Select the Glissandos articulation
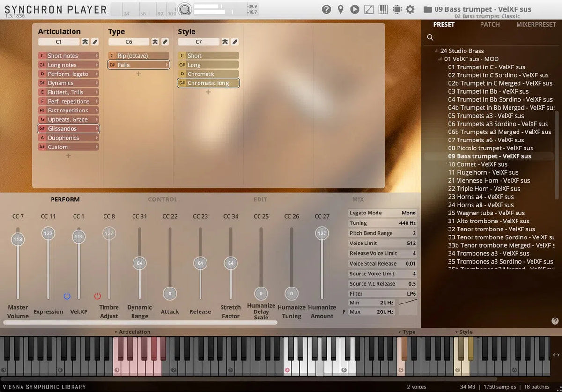Viewport: 562px width, 392px height. tap(68, 128)
